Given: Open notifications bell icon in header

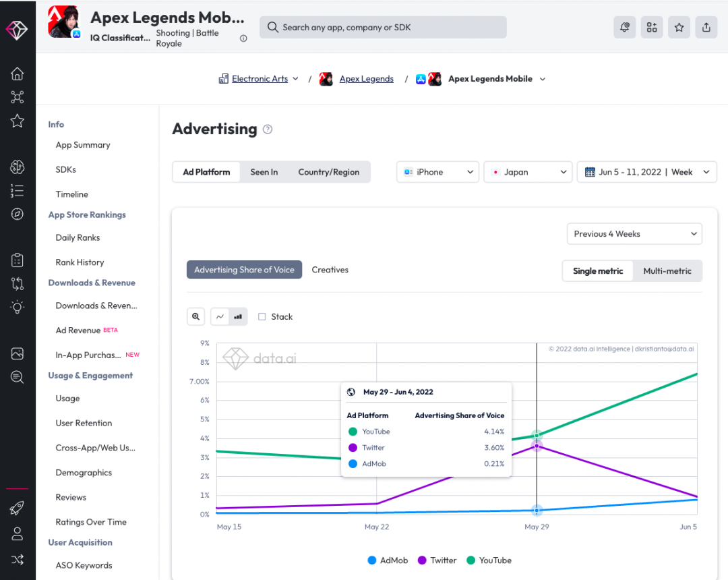Looking at the screenshot, I should [625, 27].
